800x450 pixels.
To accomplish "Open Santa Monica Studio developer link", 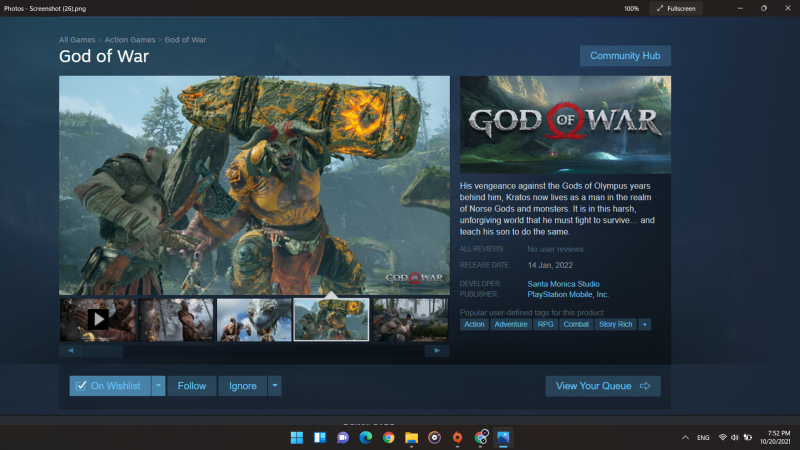I will coord(563,284).
